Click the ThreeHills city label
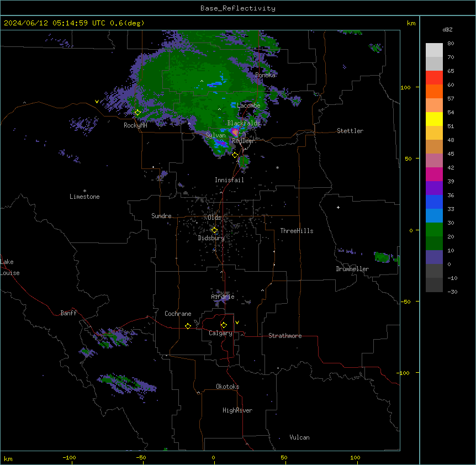The width and height of the screenshot is (476, 465). (x=297, y=231)
